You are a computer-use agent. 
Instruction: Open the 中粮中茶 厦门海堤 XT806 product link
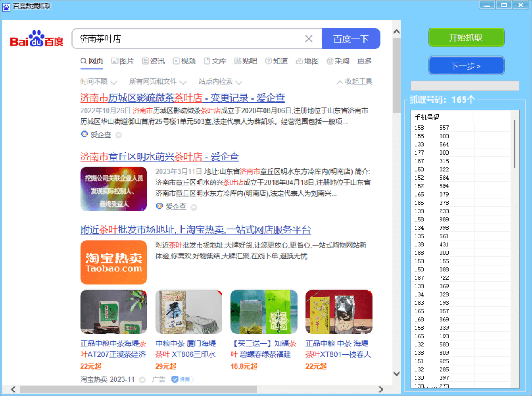[186, 349]
